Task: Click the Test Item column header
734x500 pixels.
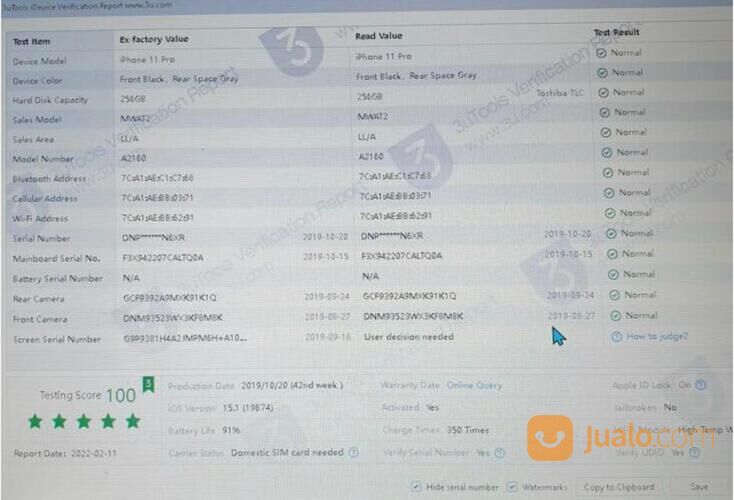Action: [32, 41]
